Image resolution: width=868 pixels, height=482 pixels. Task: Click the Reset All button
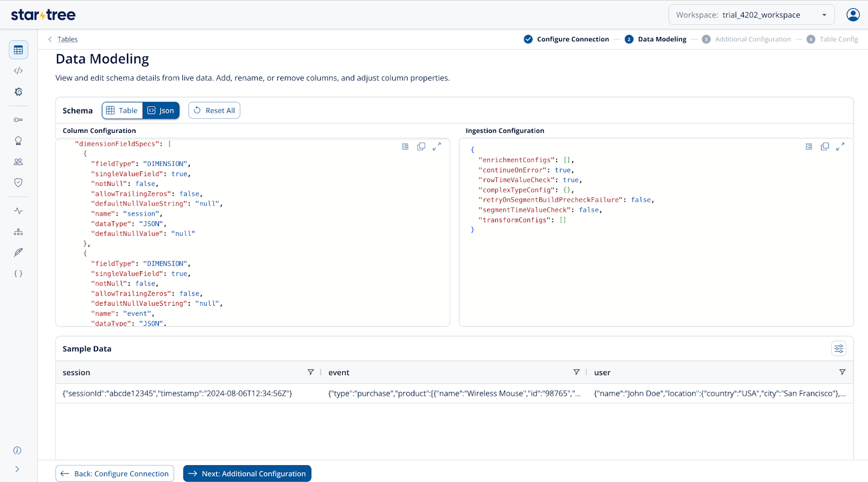pyautogui.click(x=214, y=111)
